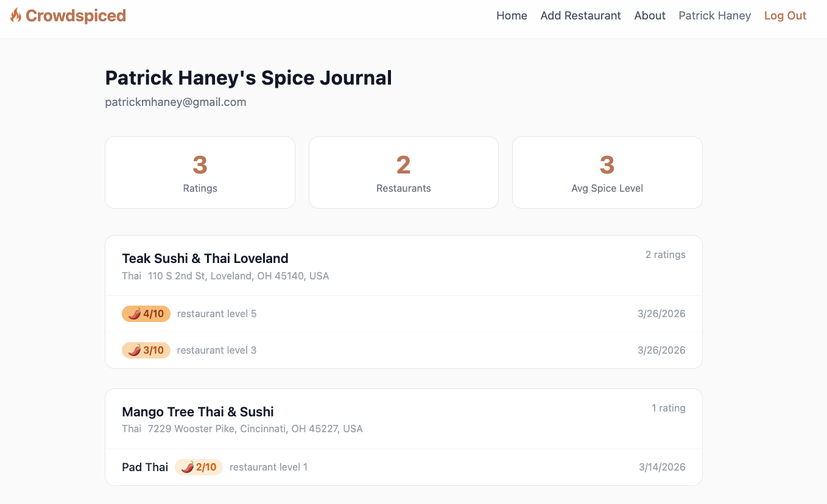Click the 3/14/2026 date

click(662, 467)
